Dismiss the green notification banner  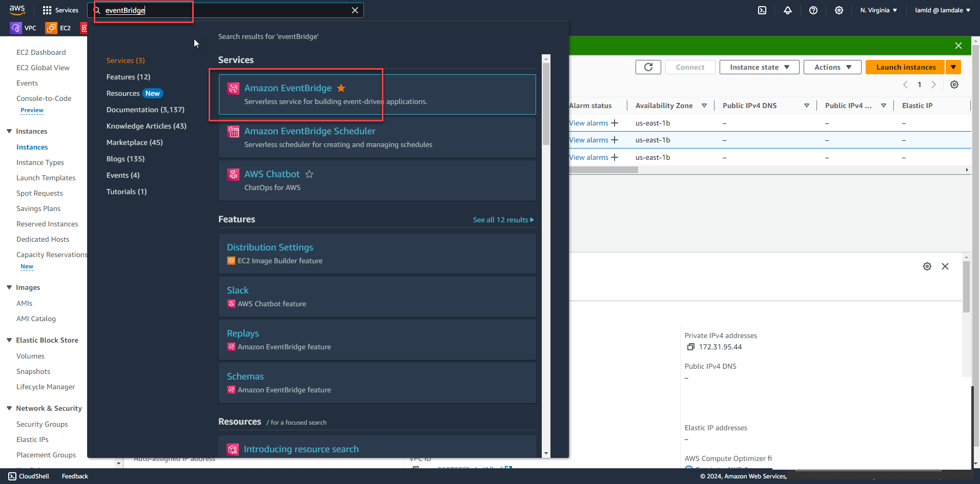coord(958,46)
